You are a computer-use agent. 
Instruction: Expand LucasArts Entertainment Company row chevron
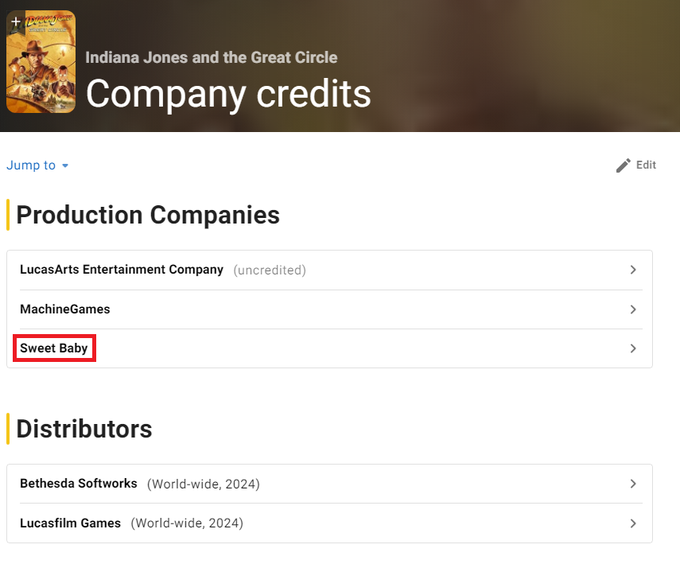tap(633, 270)
